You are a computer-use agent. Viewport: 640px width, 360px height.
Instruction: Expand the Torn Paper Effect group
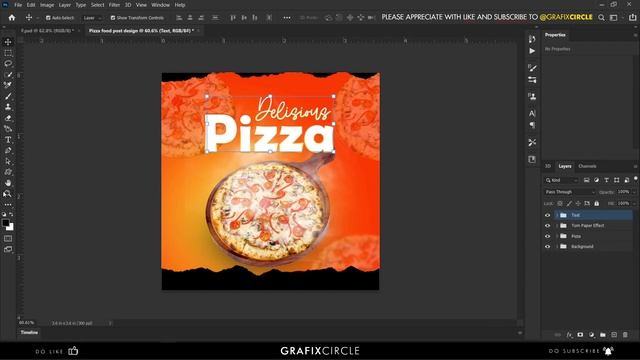[557, 226]
